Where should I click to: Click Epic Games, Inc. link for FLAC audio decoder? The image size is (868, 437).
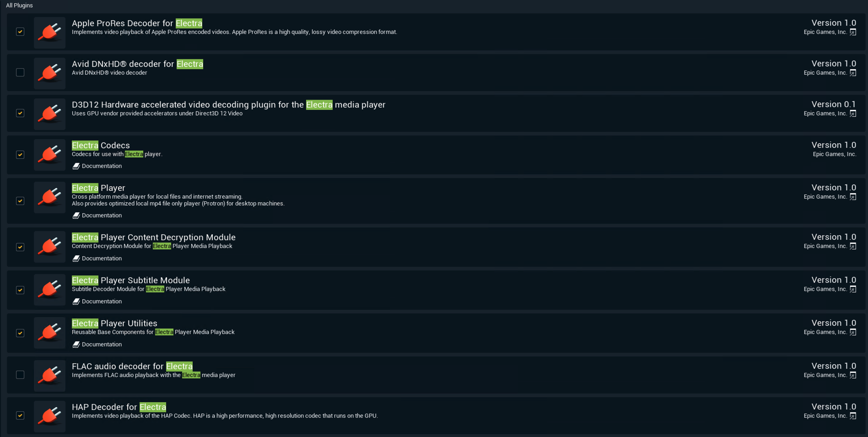[825, 375]
